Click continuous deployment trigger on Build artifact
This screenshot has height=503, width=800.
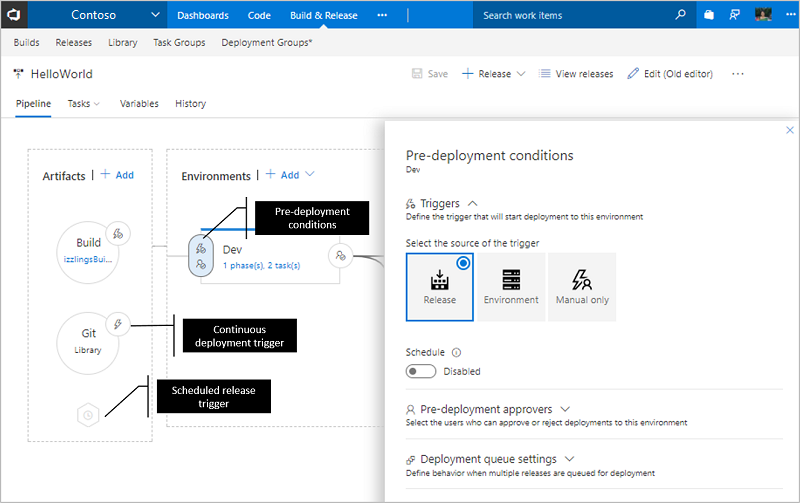[118, 234]
